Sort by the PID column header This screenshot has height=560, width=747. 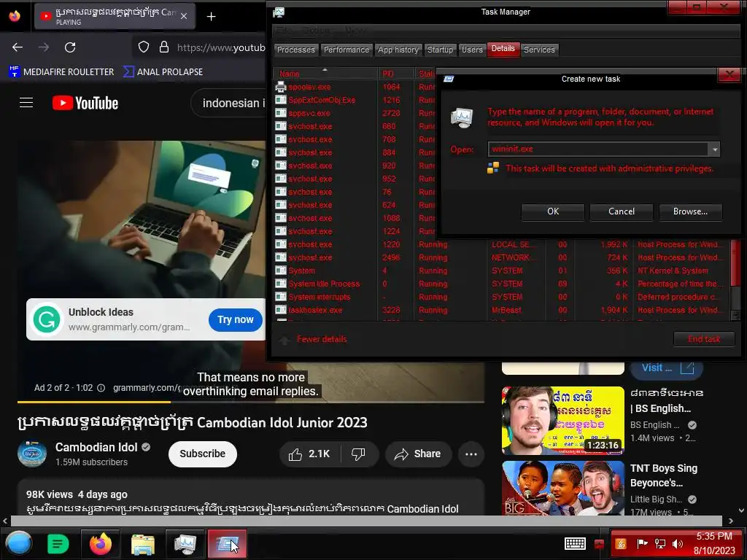pos(396,74)
